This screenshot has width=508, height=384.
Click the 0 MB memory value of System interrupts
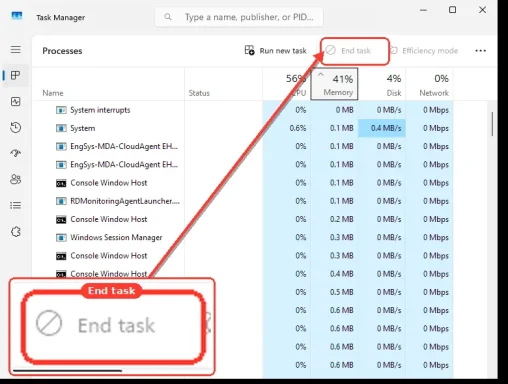(344, 110)
